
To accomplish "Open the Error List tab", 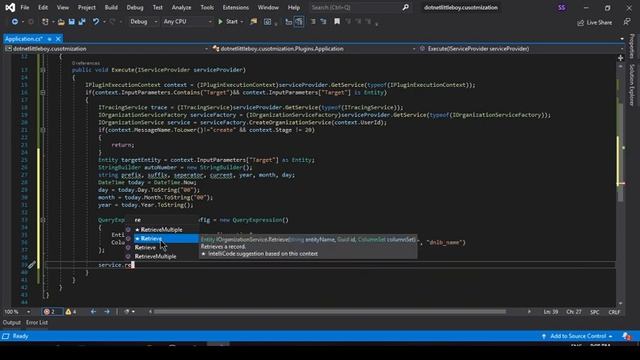I will point(37,322).
